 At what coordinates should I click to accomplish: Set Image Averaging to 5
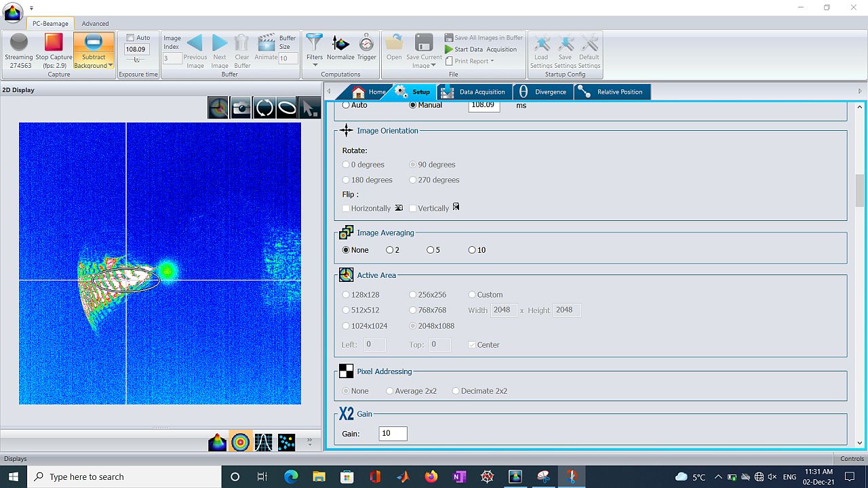coord(430,250)
